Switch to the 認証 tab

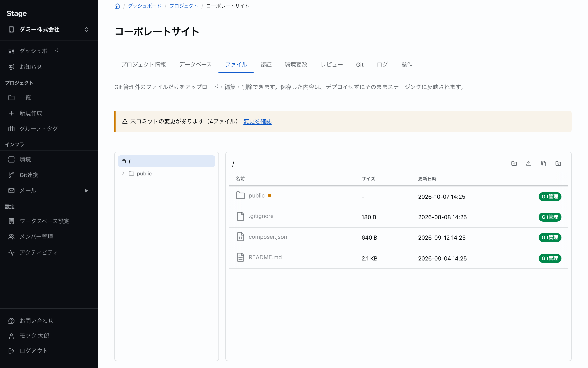pyautogui.click(x=266, y=64)
